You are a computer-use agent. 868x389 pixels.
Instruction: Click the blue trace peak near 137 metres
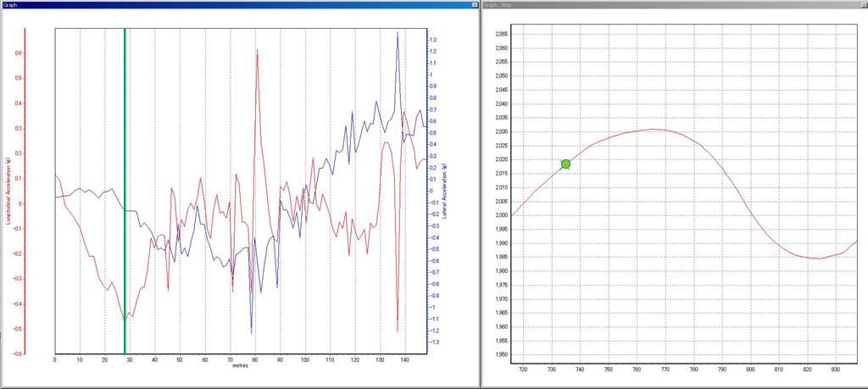[x=398, y=34]
